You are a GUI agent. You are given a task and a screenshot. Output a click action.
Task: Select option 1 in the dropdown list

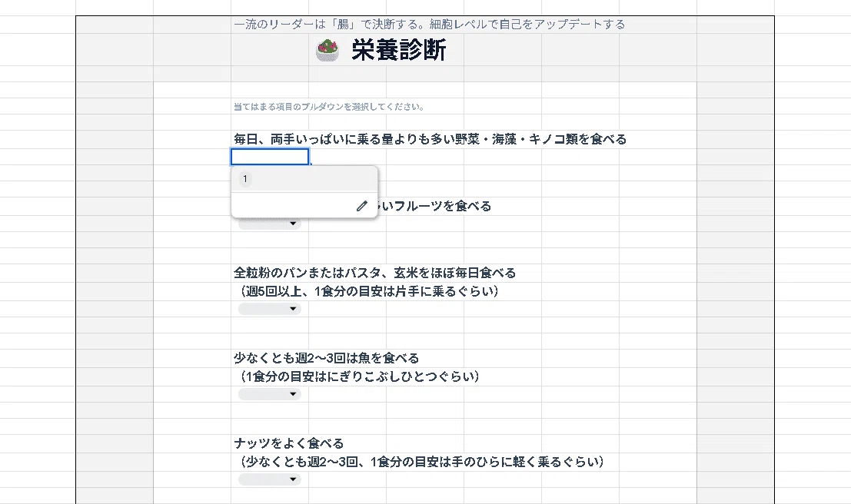pos(304,179)
